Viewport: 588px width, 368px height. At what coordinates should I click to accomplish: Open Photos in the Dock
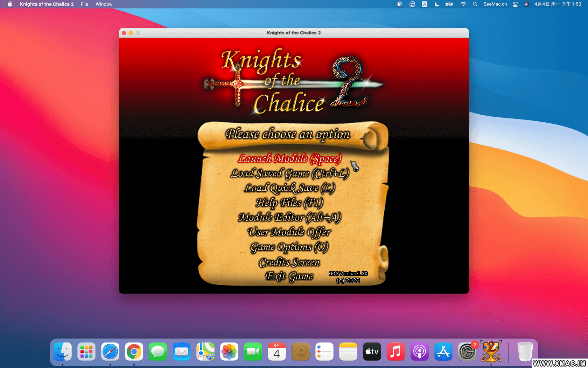pyautogui.click(x=229, y=352)
